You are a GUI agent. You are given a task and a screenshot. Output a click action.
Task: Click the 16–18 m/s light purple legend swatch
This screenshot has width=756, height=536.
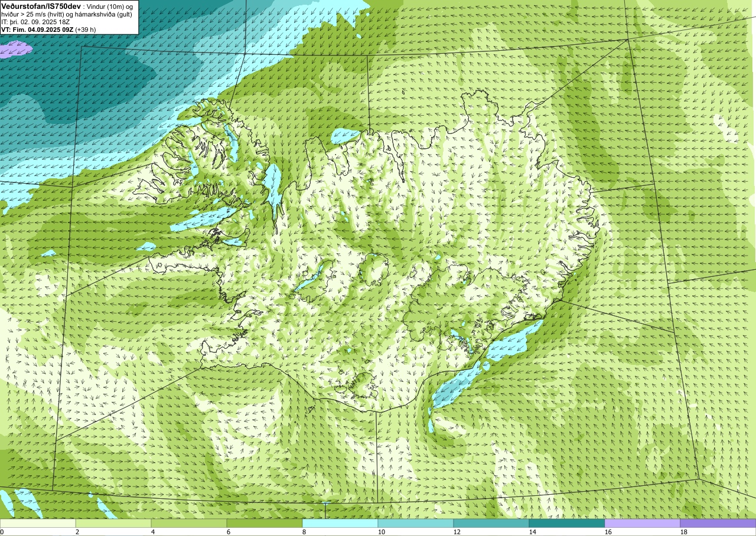(x=643, y=523)
